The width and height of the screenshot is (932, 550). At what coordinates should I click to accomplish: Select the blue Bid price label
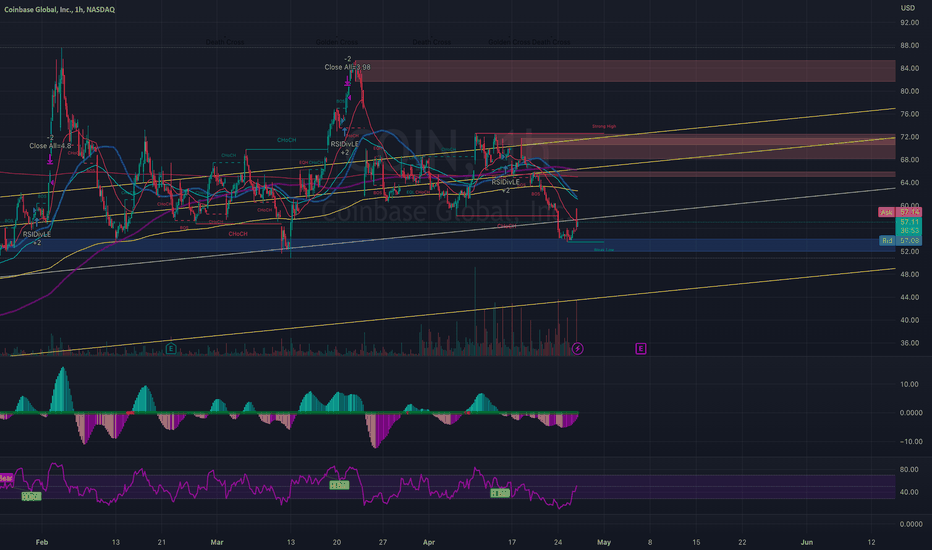[x=900, y=240]
